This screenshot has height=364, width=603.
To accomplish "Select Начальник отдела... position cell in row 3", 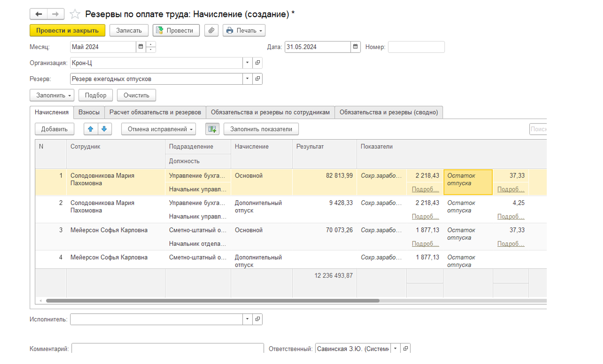I will [x=198, y=244].
